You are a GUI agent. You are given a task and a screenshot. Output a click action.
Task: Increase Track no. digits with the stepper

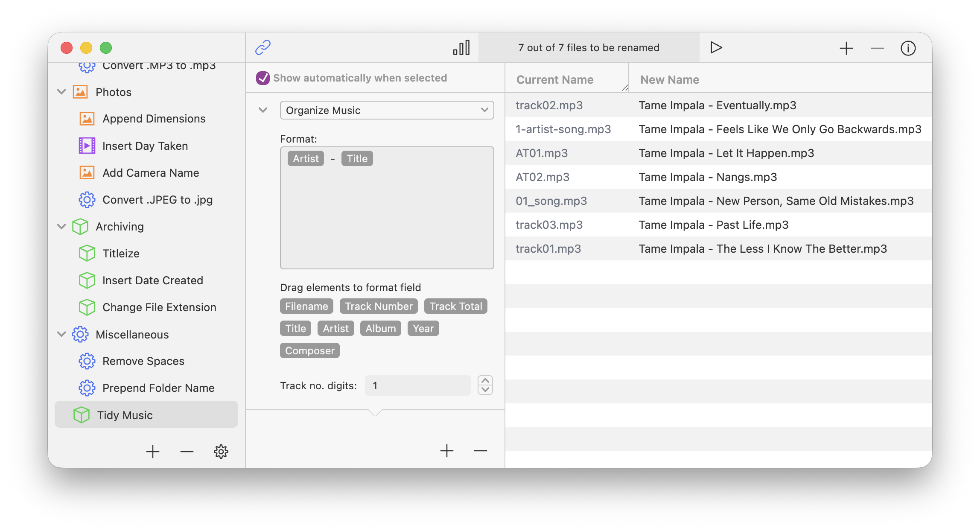click(485, 381)
